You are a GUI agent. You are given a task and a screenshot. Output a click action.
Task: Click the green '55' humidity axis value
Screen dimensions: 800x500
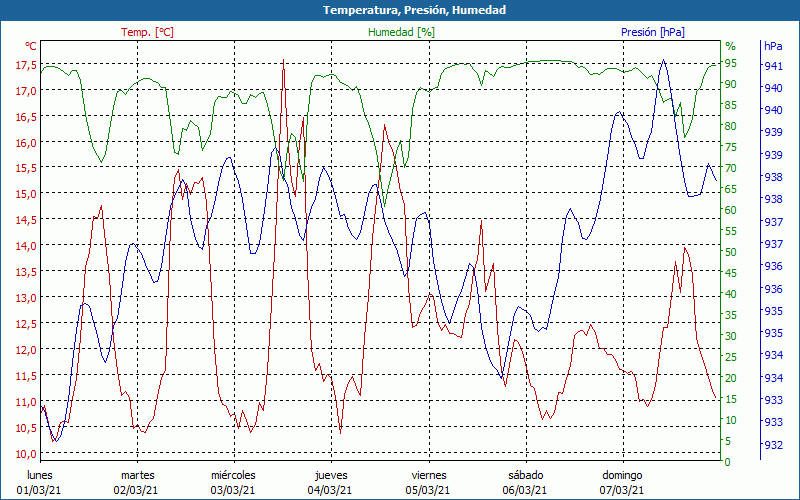coord(731,231)
